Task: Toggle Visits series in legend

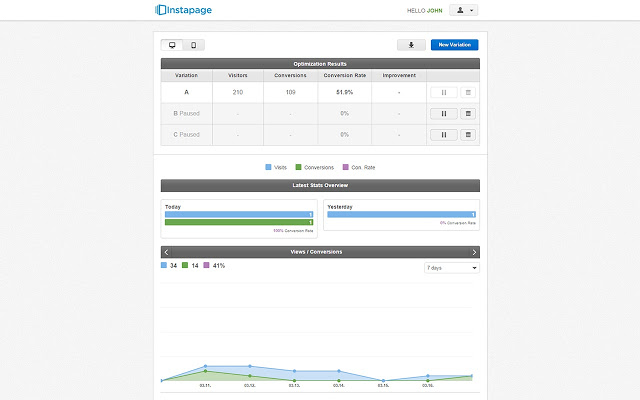Action: click(x=276, y=167)
